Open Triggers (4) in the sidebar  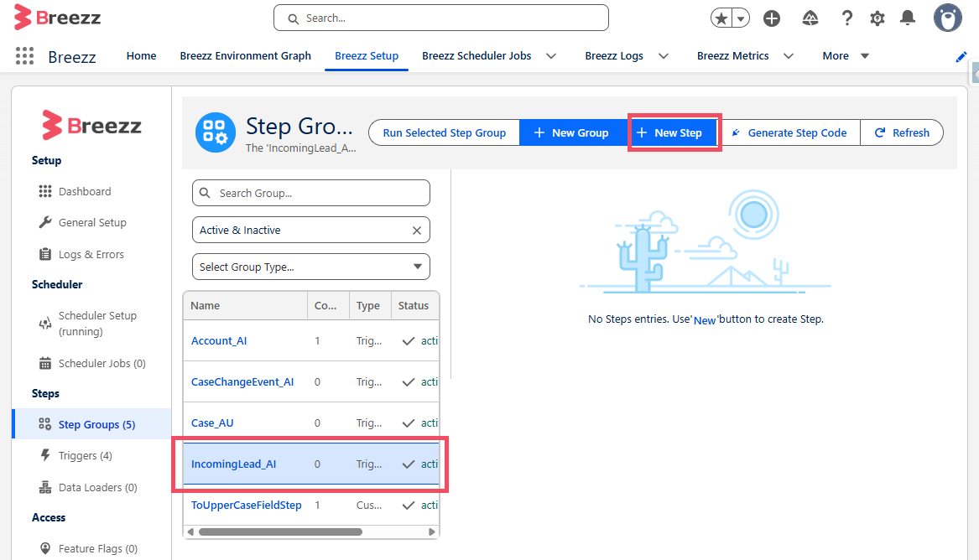[x=85, y=456]
